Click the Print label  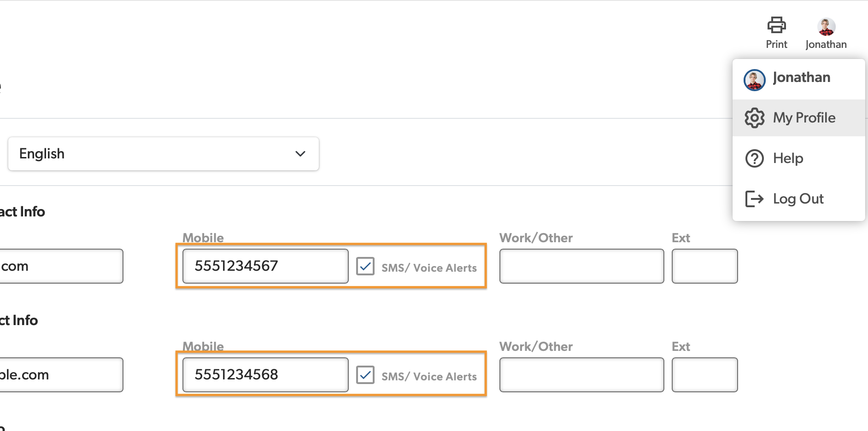click(776, 45)
